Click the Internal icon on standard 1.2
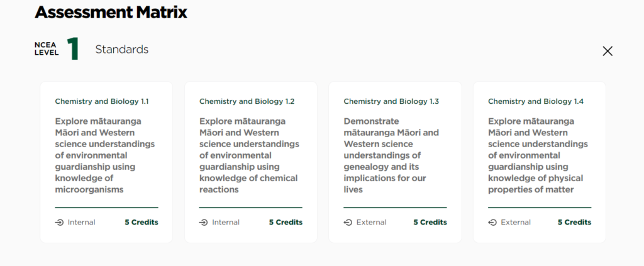 (x=204, y=222)
